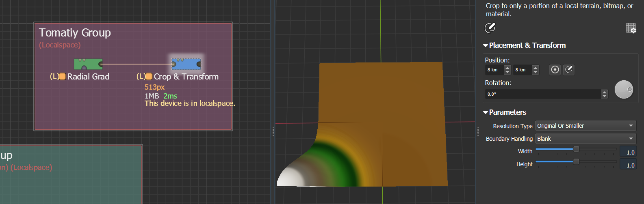Click the orange status square beside Crop & Transform
644x204 pixels.
click(x=149, y=77)
